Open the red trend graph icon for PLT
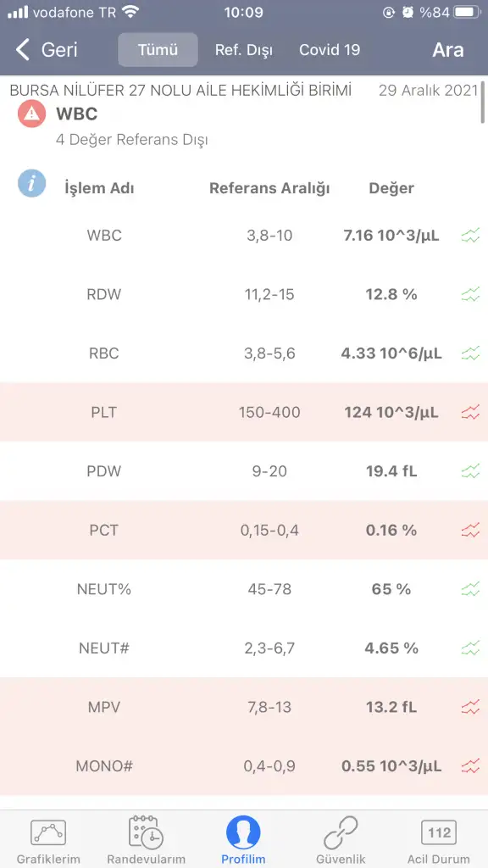The width and height of the screenshot is (488, 868). click(x=470, y=413)
